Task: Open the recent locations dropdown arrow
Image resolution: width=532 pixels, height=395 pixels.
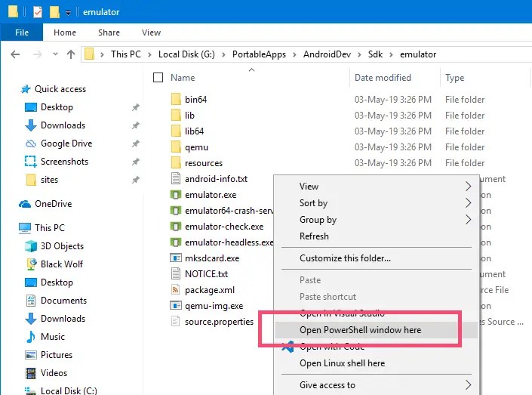Action: (55, 54)
